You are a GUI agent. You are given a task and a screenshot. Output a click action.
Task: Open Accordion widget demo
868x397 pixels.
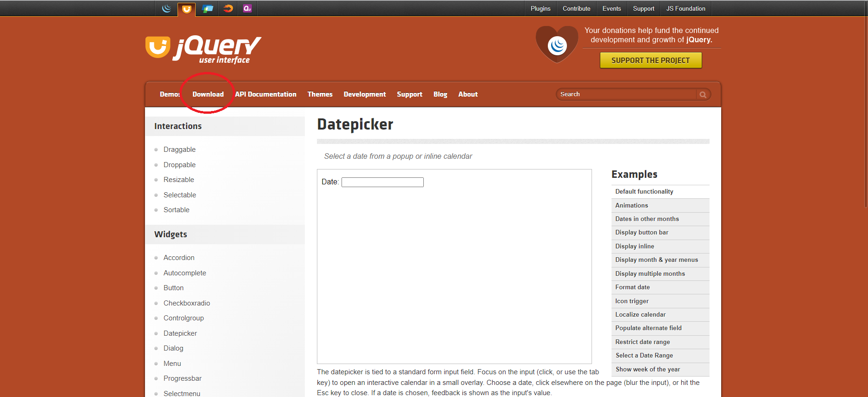pos(179,258)
